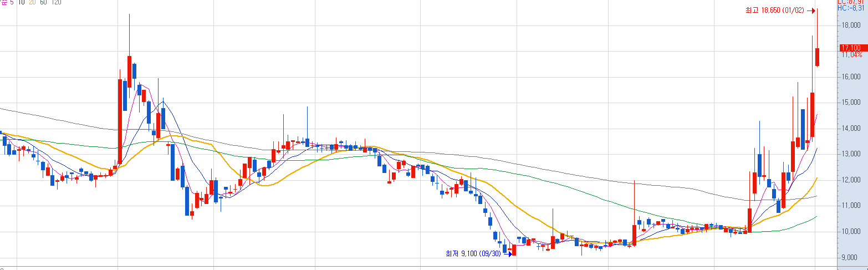
Task: Click the 13,000 price axis label
Action: [x=851, y=154]
